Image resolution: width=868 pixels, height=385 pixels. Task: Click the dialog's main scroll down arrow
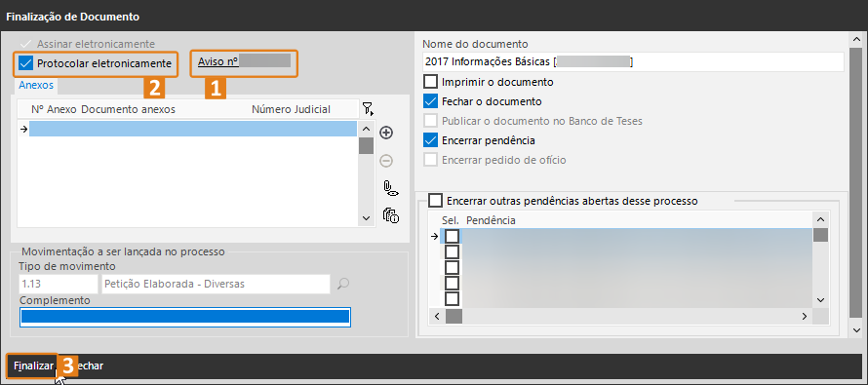tap(857, 329)
